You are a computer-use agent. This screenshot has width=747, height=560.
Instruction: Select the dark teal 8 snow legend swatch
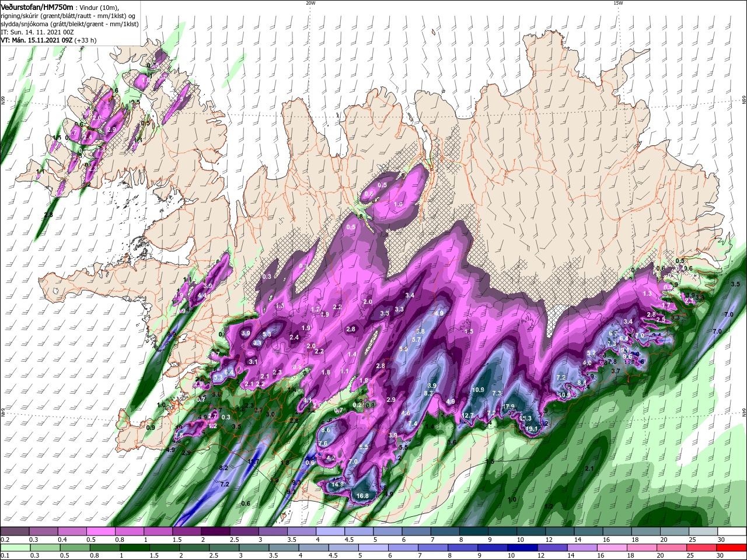474,531
